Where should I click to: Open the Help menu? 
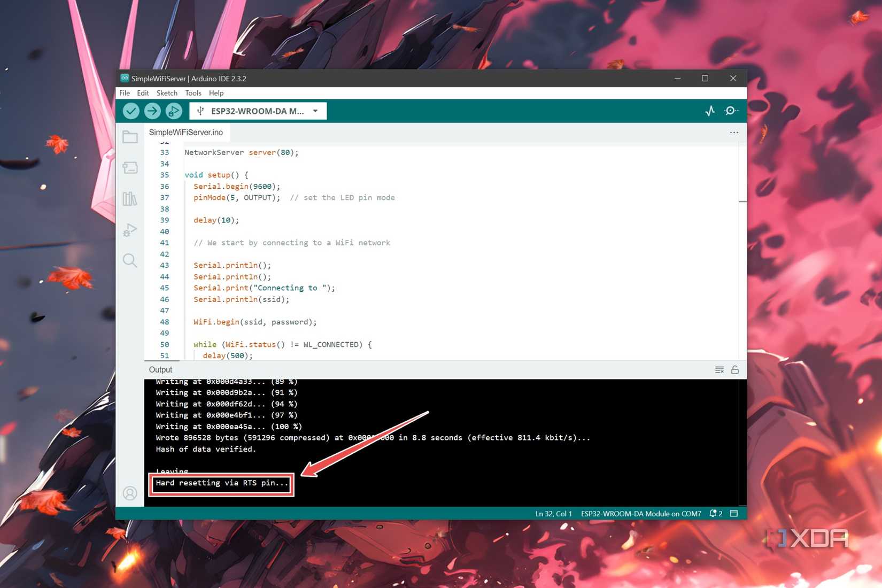216,93
